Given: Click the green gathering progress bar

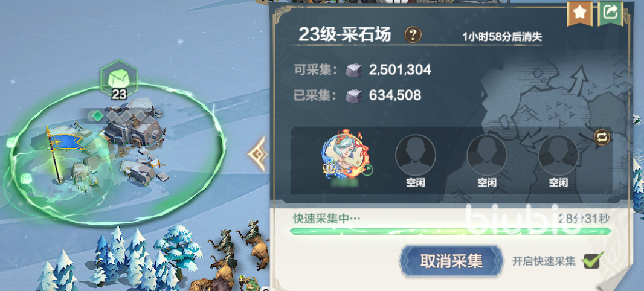Looking at the screenshot, I should 451,231.
